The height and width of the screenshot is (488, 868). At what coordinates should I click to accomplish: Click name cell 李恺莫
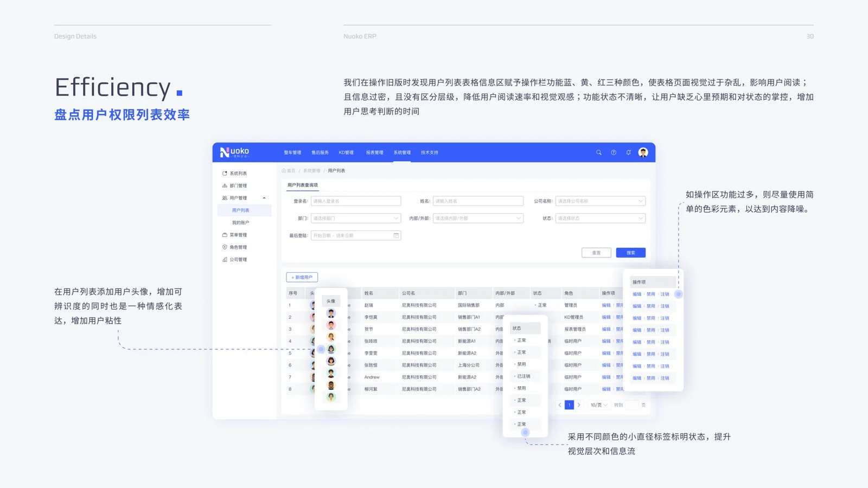(x=371, y=317)
